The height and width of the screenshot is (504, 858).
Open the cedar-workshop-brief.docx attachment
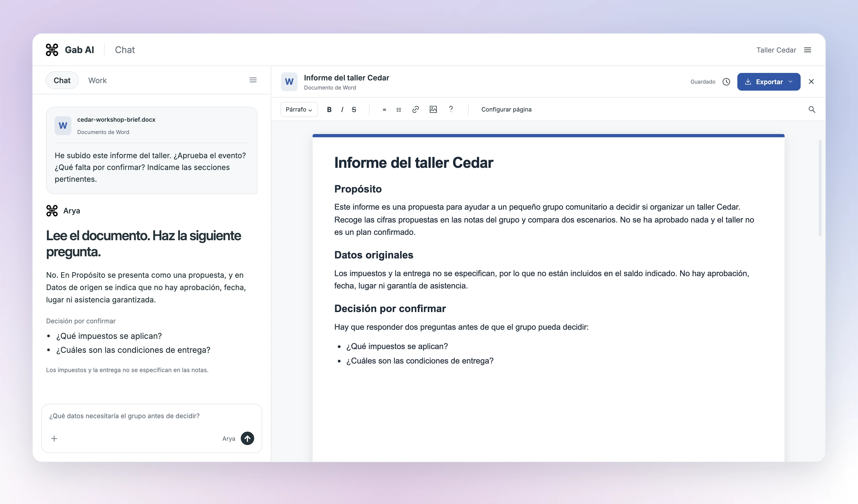click(151, 126)
